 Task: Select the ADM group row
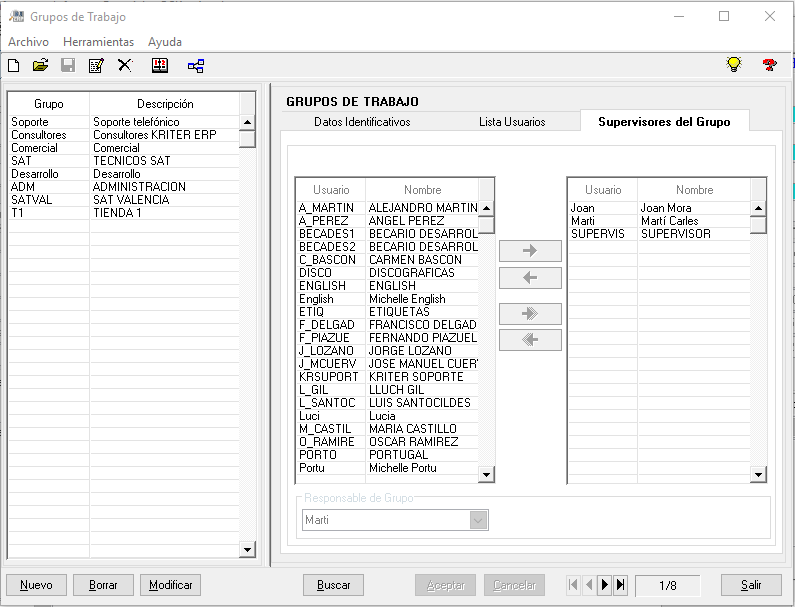[124, 187]
